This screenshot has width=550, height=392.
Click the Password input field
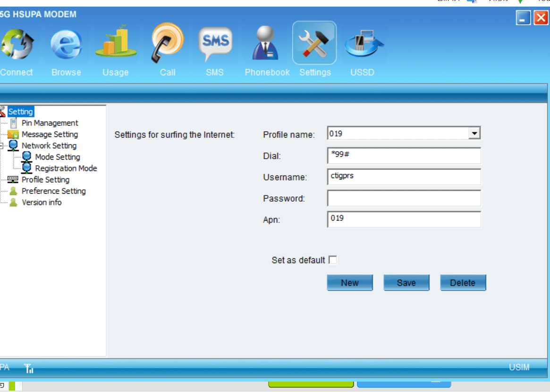404,198
